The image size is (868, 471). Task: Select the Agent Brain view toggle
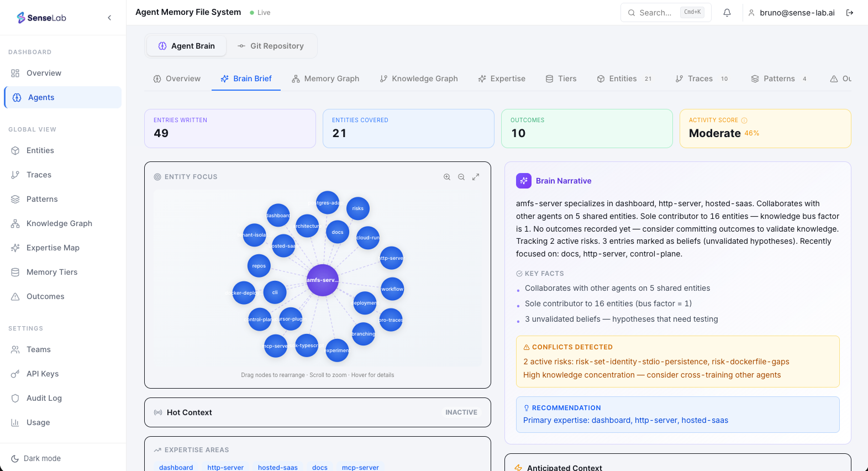click(186, 46)
